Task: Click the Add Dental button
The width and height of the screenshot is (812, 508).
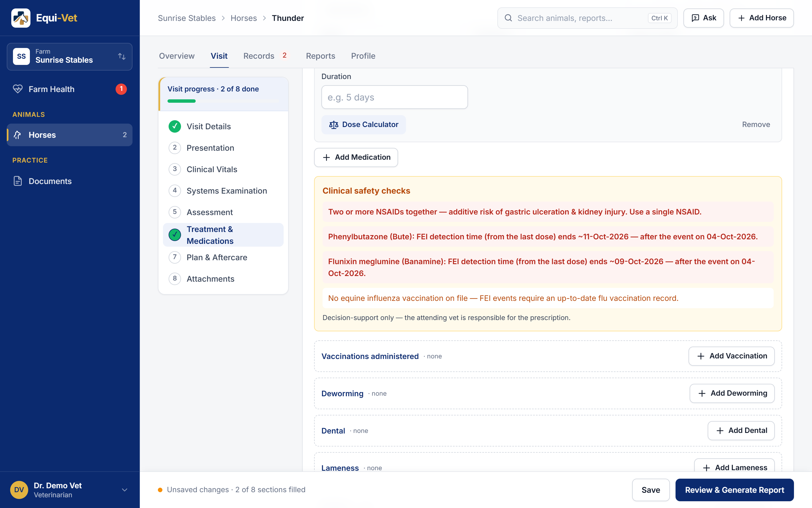Action: tap(741, 431)
